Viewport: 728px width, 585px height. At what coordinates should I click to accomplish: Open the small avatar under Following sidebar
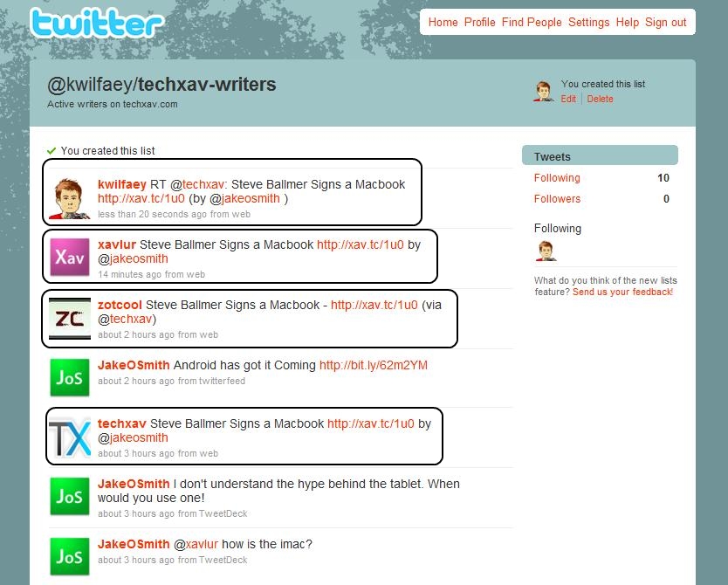coord(546,251)
